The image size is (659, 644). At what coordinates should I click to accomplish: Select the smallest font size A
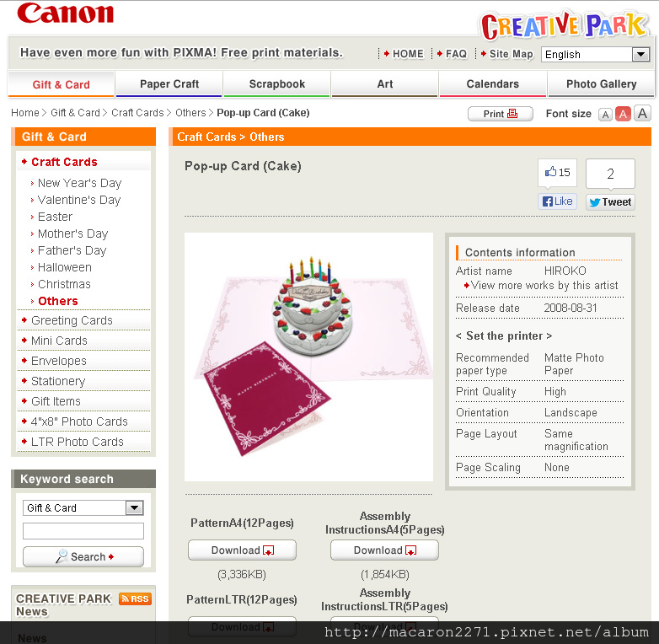point(605,115)
